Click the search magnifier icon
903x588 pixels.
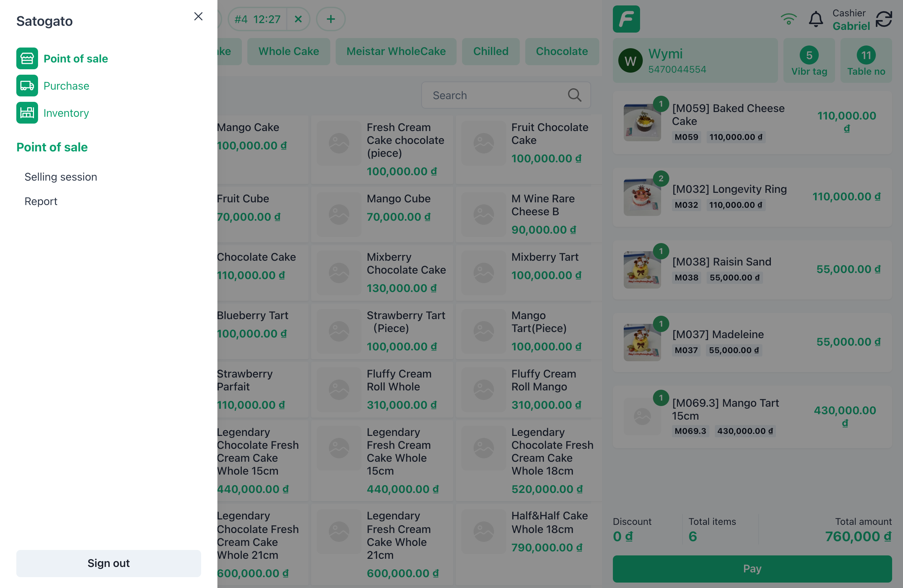[x=574, y=95]
